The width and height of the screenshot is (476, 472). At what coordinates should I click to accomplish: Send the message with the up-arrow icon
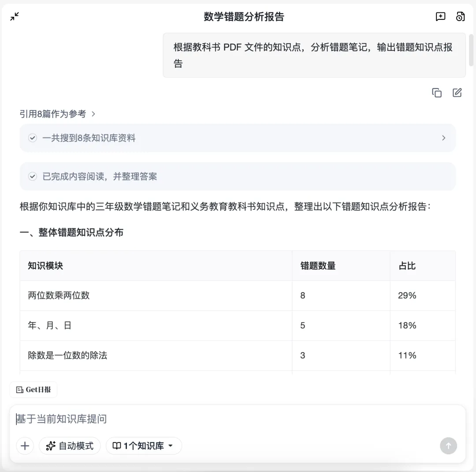pyautogui.click(x=449, y=446)
